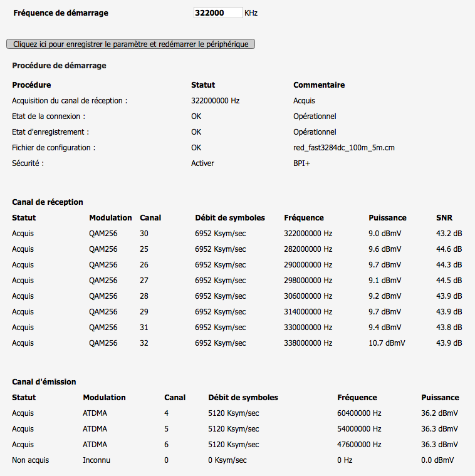
Task: Select the Canal d'émission section heading
Action: (44, 381)
